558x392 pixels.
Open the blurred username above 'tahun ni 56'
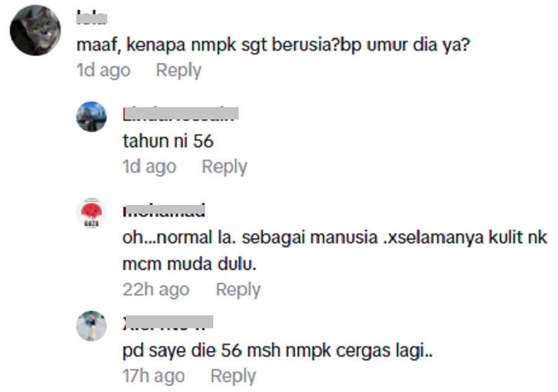tap(181, 114)
